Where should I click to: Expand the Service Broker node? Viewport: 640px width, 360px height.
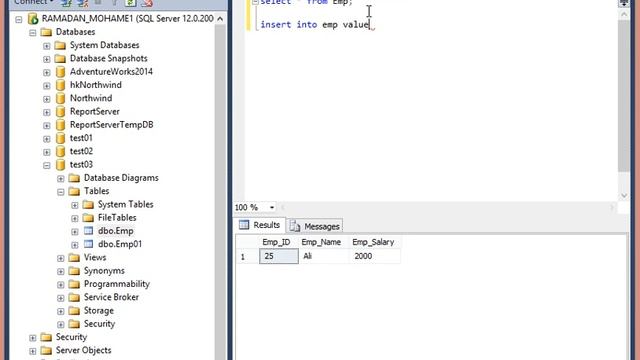[x=60, y=298]
